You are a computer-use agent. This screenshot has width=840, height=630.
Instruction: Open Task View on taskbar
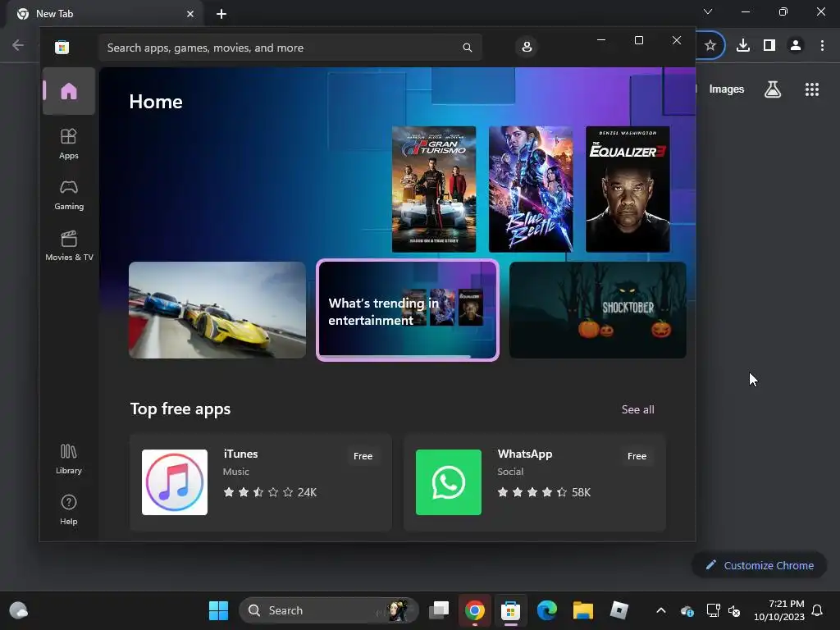439,610
